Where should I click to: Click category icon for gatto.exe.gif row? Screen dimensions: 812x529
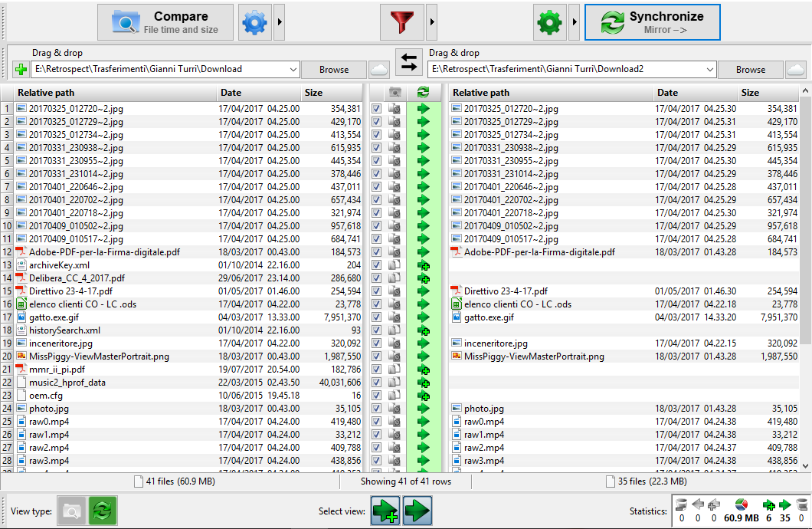(395, 317)
